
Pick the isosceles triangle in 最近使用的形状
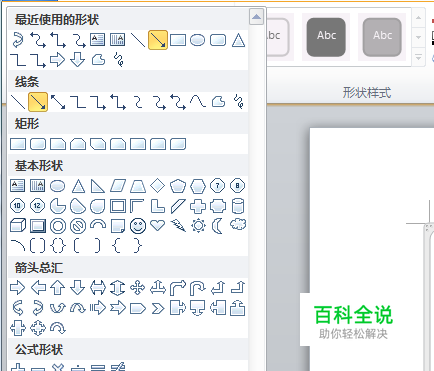[238, 40]
